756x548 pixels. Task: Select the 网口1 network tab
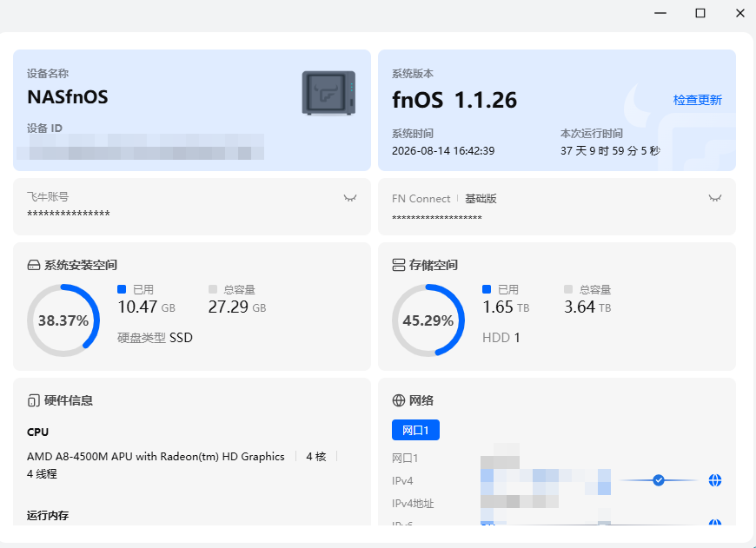tap(415, 430)
